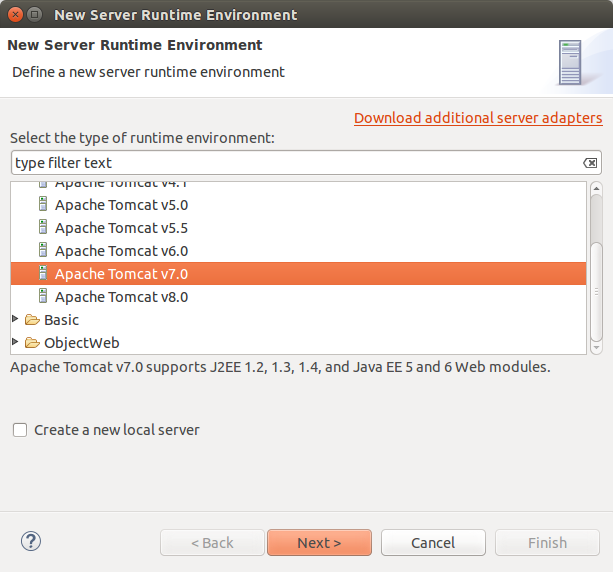Viewport: 613px width, 572px height.
Task: Open Download additional server adapters link
Action: [x=478, y=118]
